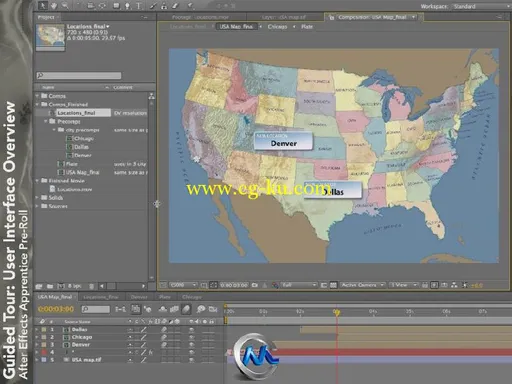Toggle title/action safe guides button
This screenshot has height=384, width=512.
[204, 285]
